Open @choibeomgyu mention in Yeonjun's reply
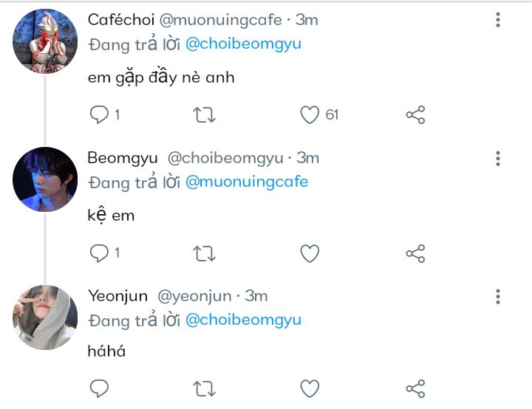 [243, 320]
